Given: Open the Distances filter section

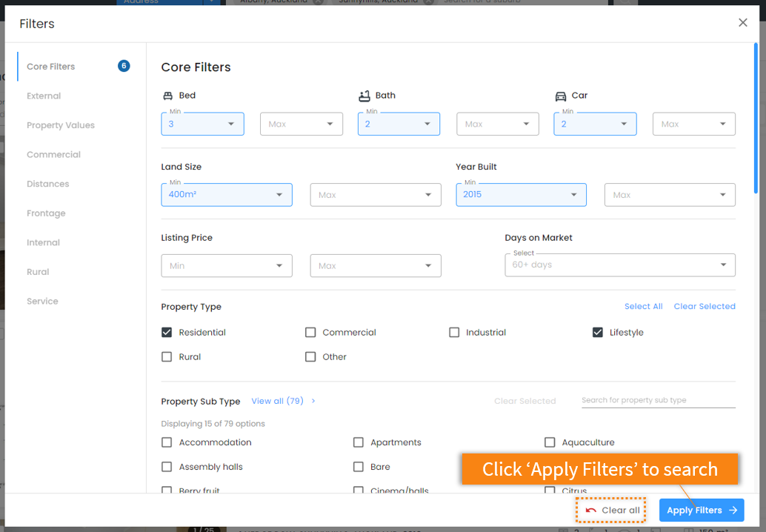Looking at the screenshot, I should (x=48, y=184).
